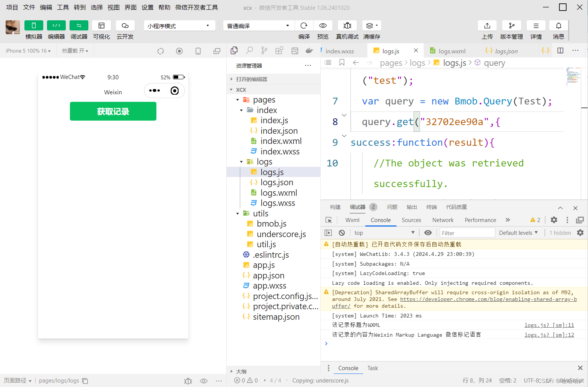Navigate back with the left arrow icon
Screen dimensions: 588x387
[356, 62]
